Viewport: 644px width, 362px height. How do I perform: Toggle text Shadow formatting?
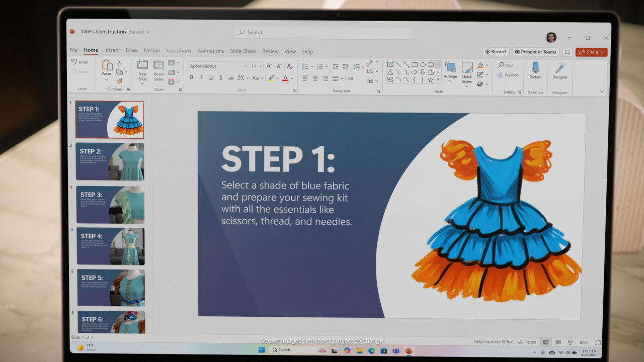pos(220,78)
